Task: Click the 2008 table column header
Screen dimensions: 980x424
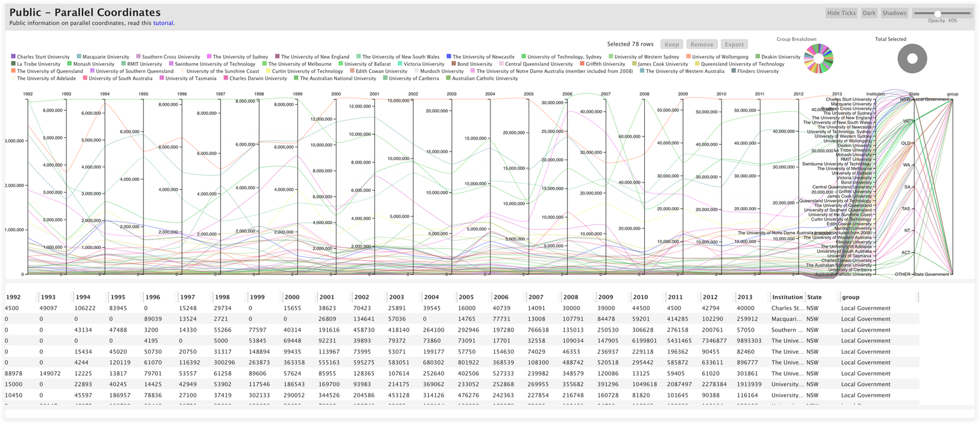Action: coord(571,297)
